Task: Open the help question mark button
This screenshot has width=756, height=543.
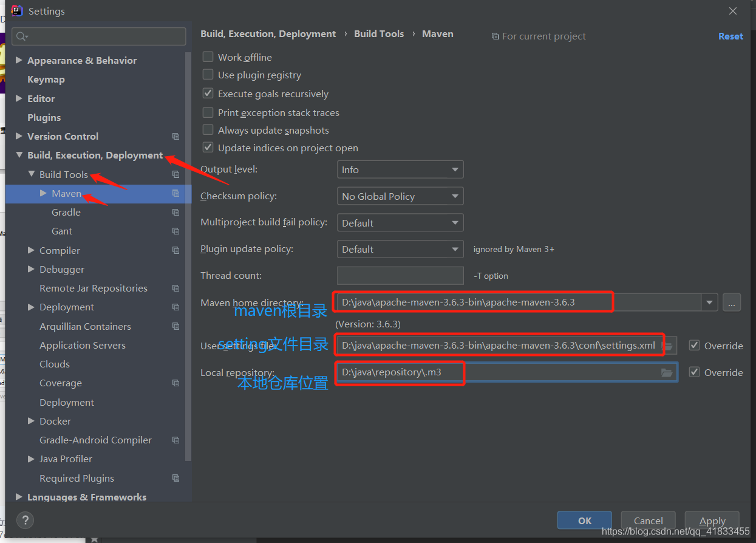Action: pyautogui.click(x=25, y=520)
